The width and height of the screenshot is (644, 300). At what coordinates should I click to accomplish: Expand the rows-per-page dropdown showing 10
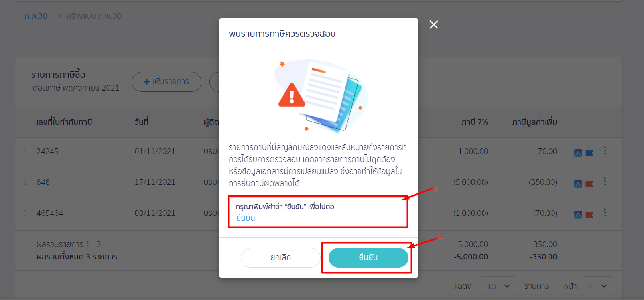click(x=498, y=286)
